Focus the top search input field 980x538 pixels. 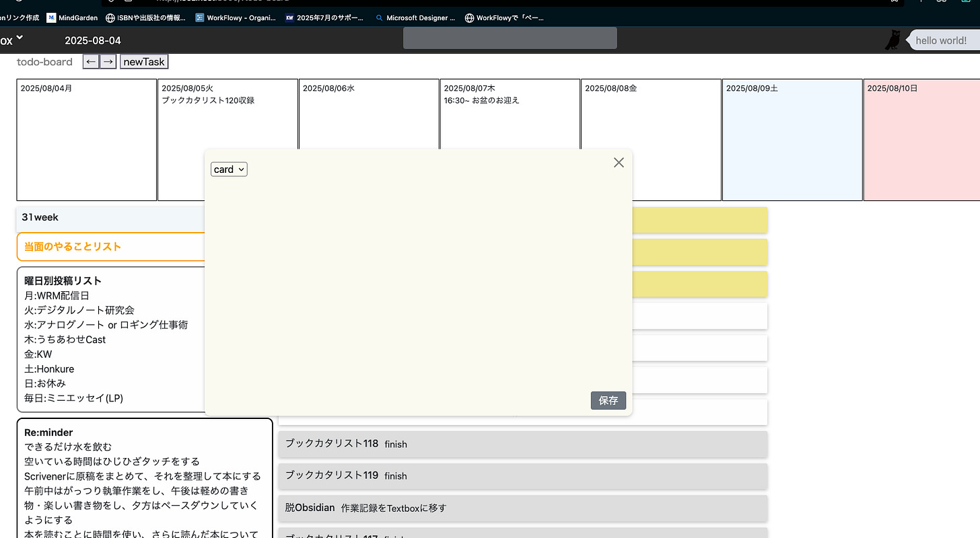tap(510, 38)
